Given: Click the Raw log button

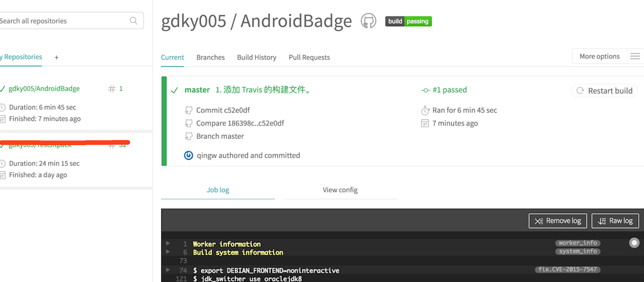Looking at the screenshot, I should click(615, 221).
